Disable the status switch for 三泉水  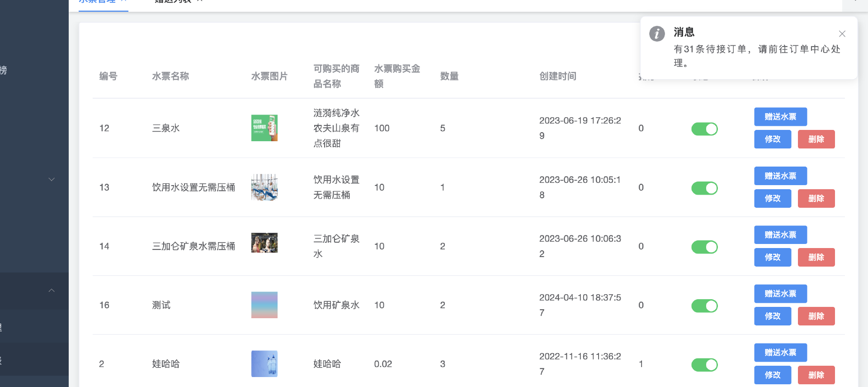[704, 129]
